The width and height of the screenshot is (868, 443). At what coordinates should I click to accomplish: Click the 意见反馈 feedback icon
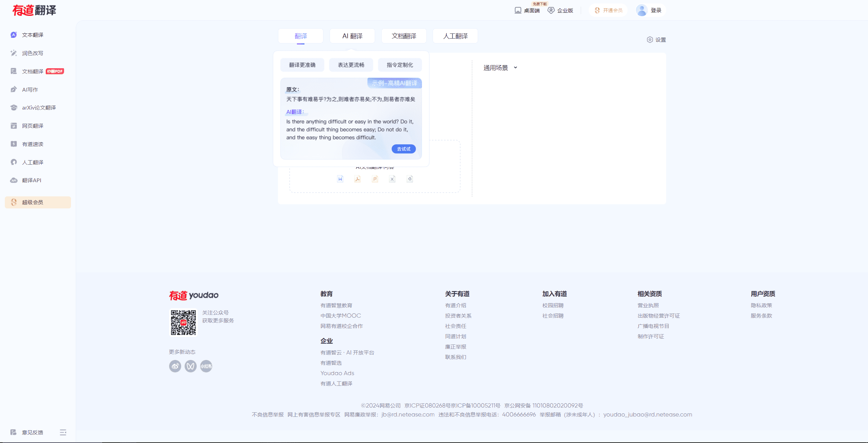coord(13,432)
